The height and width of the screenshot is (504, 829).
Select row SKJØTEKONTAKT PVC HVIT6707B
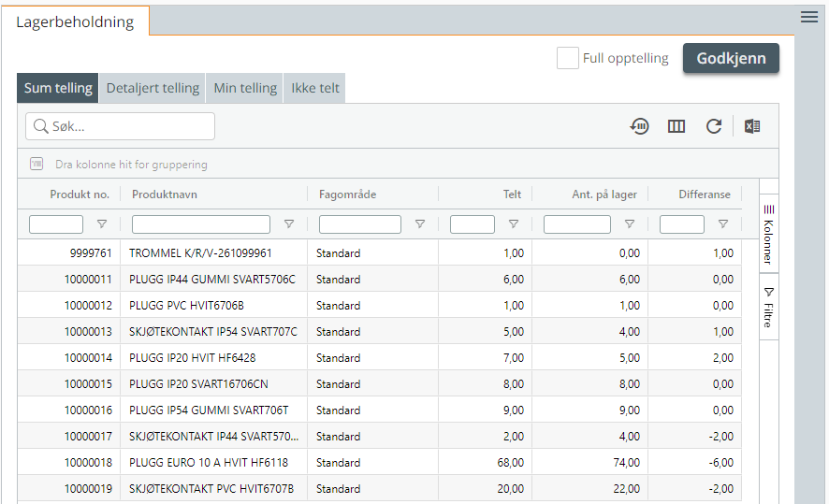[x=380, y=488]
